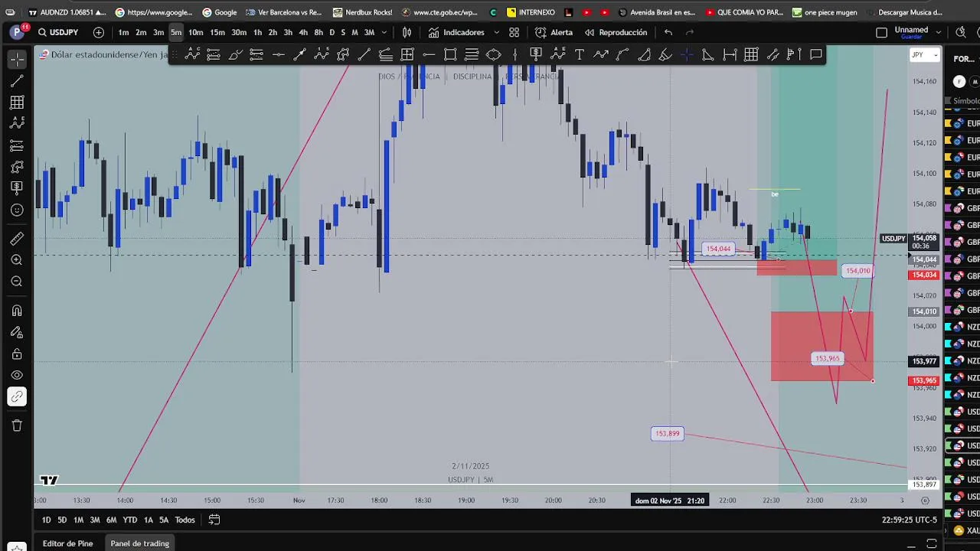The width and height of the screenshot is (980, 551).
Task: Select the triangle tool in favorites toolbar
Action: coord(708,54)
